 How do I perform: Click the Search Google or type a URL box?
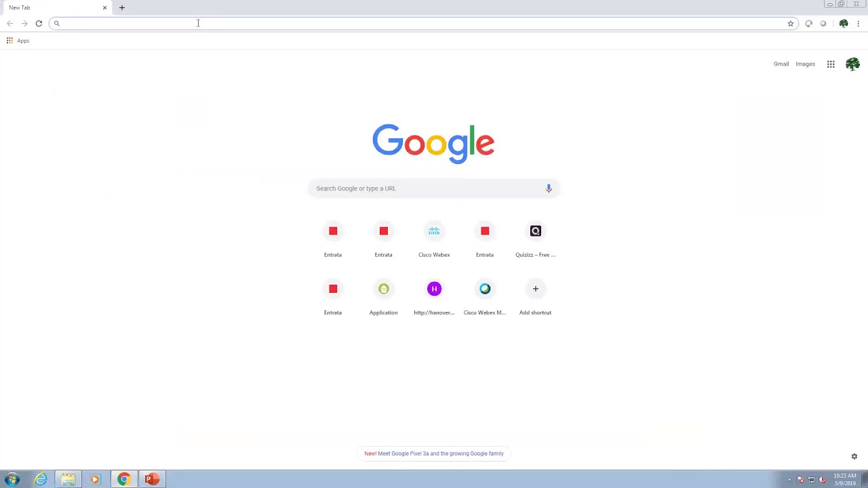pos(434,188)
